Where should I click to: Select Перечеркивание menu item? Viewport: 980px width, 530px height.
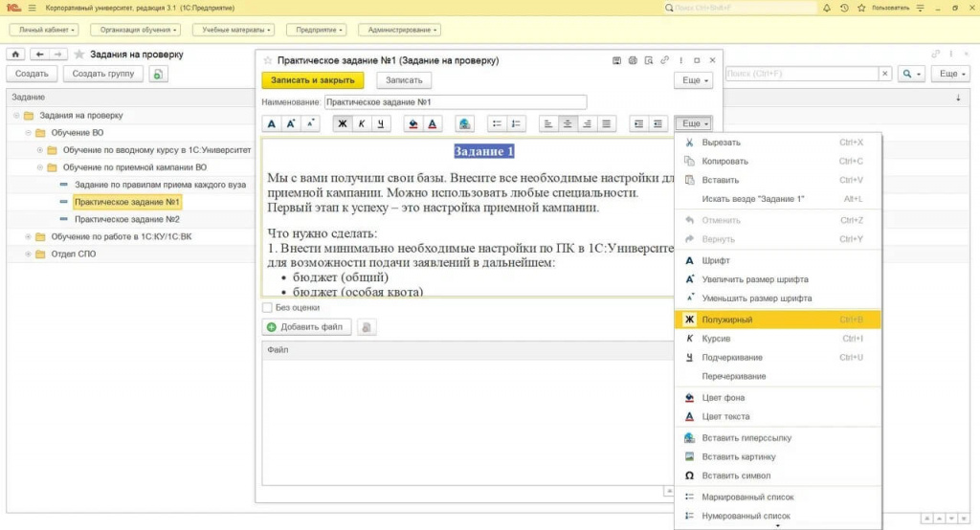point(778,376)
